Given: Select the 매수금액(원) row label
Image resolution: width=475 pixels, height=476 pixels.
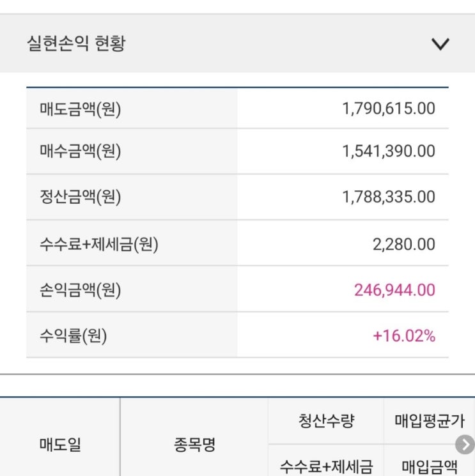Looking at the screenshot, I should coord(80,151).
